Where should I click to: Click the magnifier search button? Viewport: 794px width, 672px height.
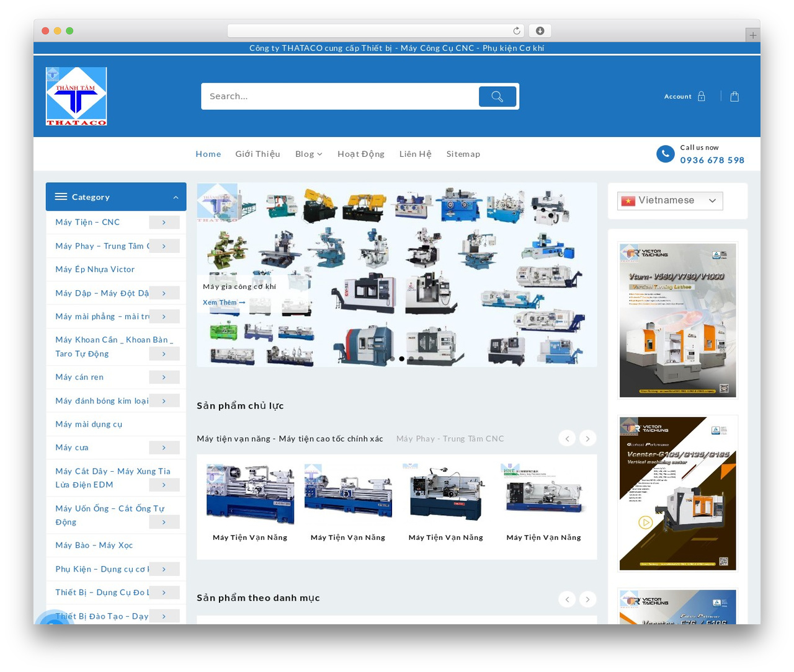coord(497,96)
